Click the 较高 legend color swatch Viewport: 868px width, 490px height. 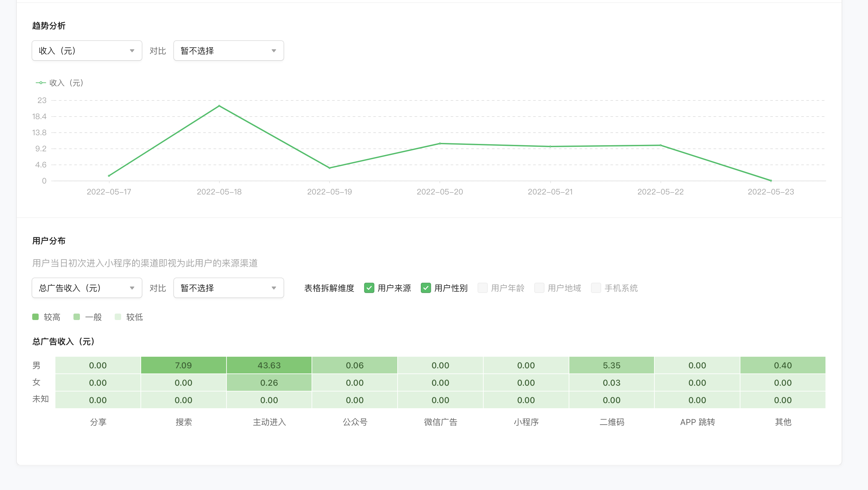(x=35, y=317)
